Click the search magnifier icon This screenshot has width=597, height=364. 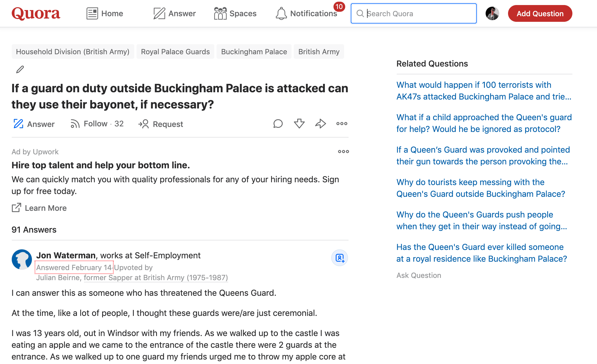(360, 13)
